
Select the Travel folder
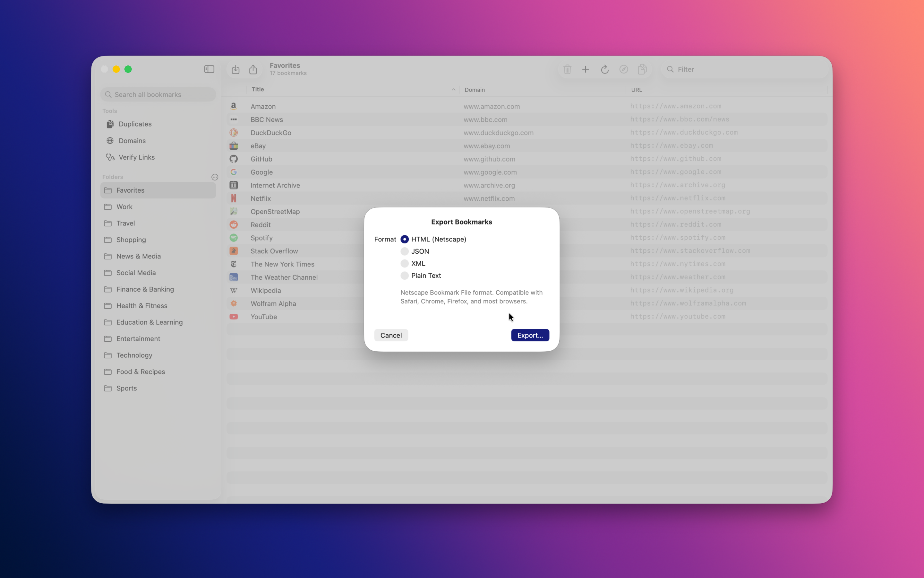(158, 223)
